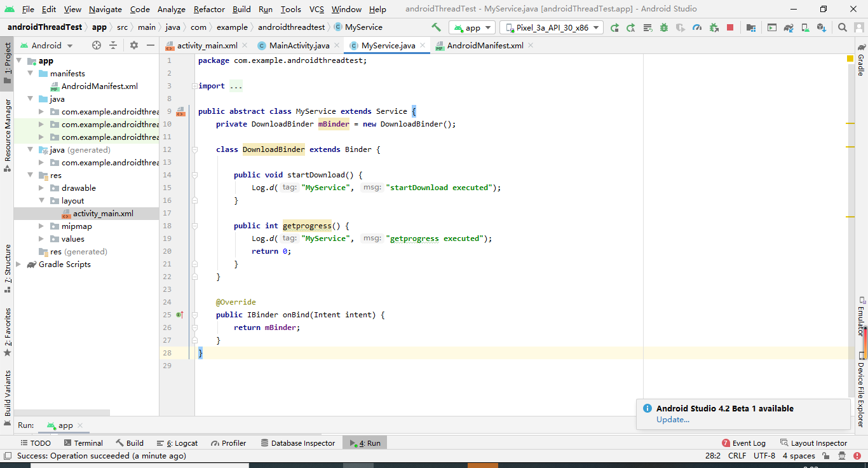Click the override gutter icon on line 25
Viewport: 868px width, 468px height.
pos(180,315)
